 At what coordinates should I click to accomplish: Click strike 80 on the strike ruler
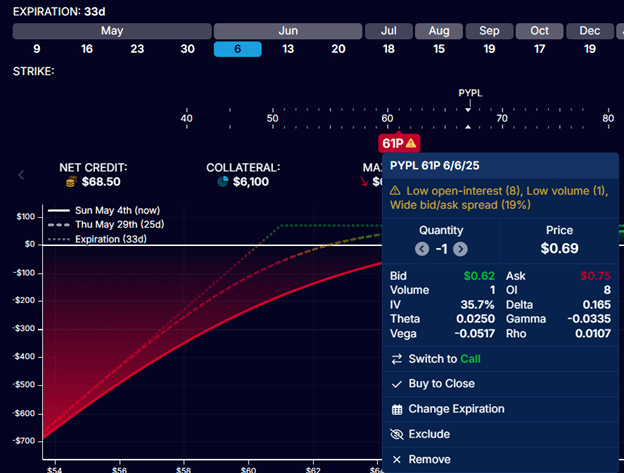tap(608, 118)
